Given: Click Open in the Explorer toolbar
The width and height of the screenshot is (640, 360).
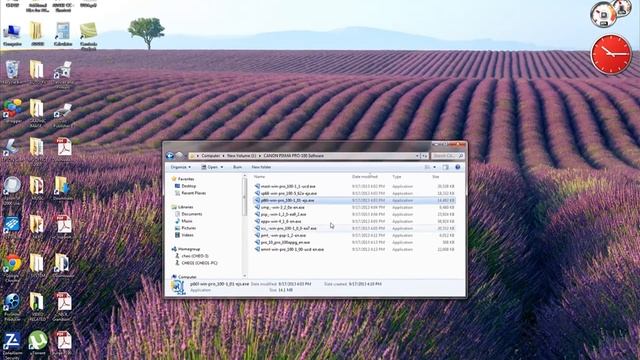Looking at the screenshot, I should 212,167.
